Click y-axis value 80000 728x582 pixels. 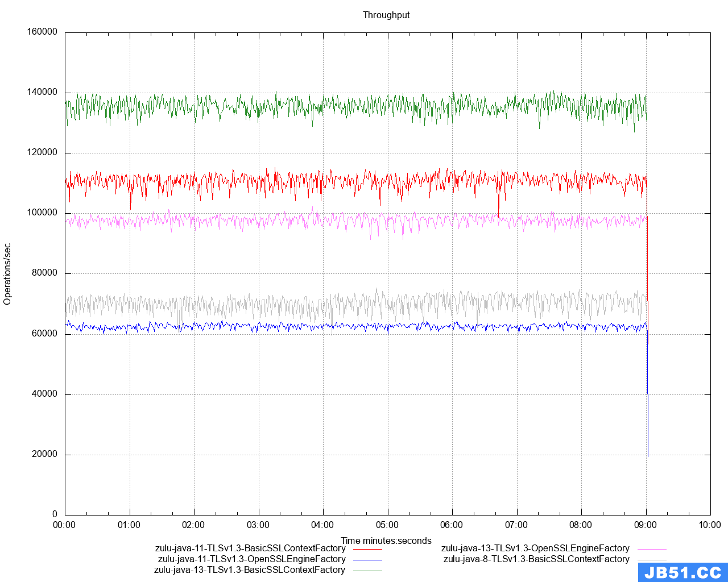tap(44, 273)
